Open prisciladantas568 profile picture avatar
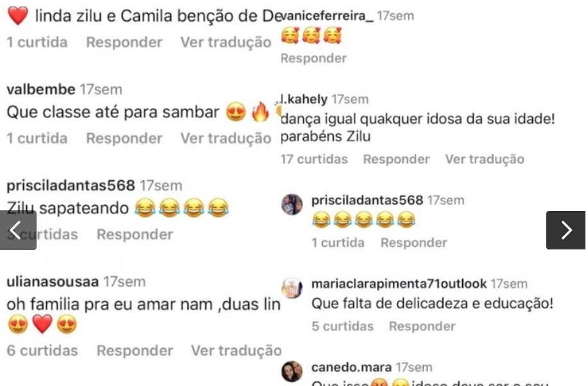 coord(291,205)
